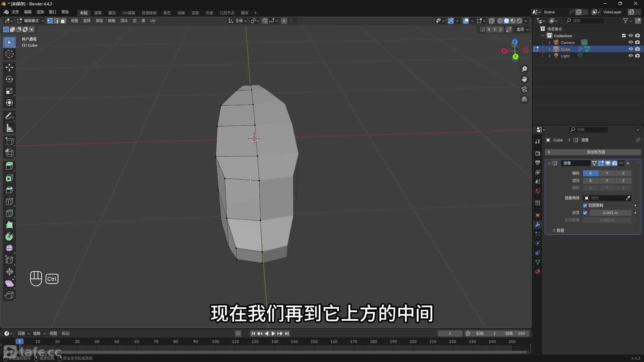Screen dimensions: 644x362
Task: Select the Smooth vertices tool
Action: tap(9, 248)
